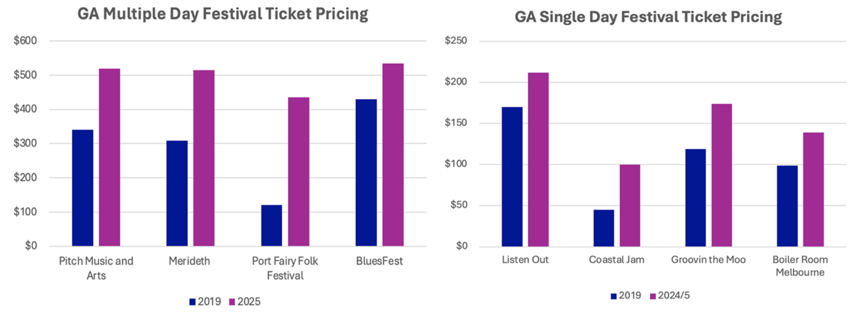Select the Groovin the Moo 2024/5 bar
This screenshot has width=868, height=316.
point(722,175)
